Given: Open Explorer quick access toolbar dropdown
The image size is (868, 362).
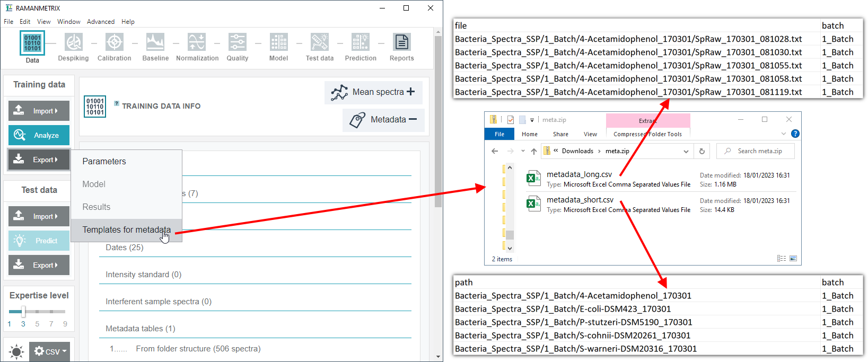Looking at the screenshot, I should click(532, 120).
